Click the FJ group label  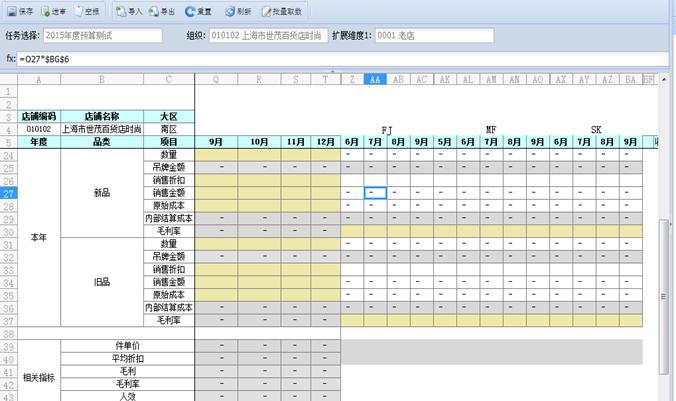click(387, 130)
